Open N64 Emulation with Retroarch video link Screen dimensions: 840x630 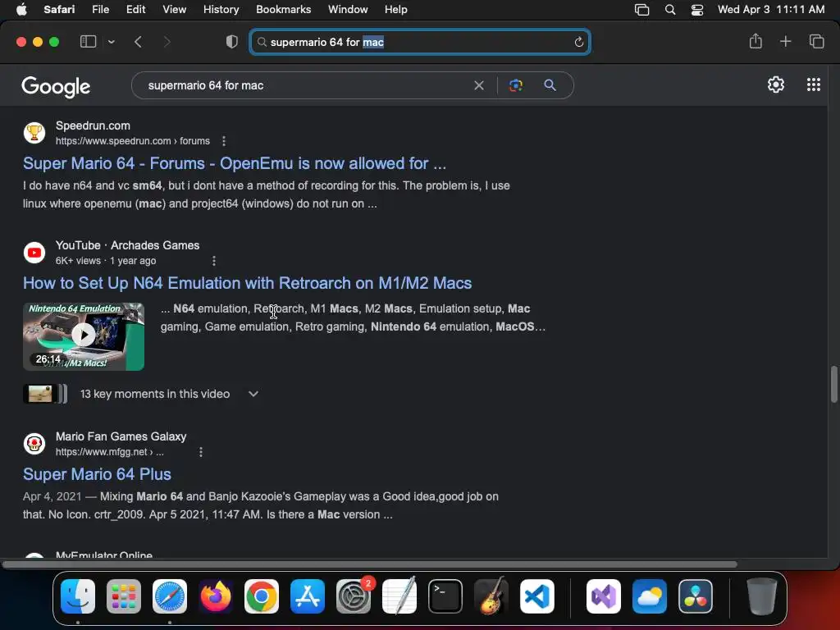pos(248,283)
